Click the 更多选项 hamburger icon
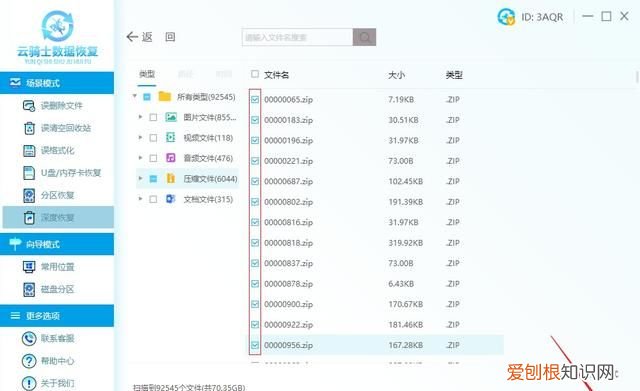Screen dimensions: 640x391 pos(15,315)
